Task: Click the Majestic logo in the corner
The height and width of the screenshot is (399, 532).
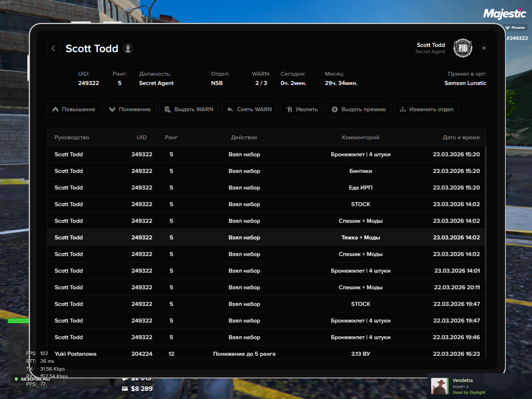Action: pos(505,14)
